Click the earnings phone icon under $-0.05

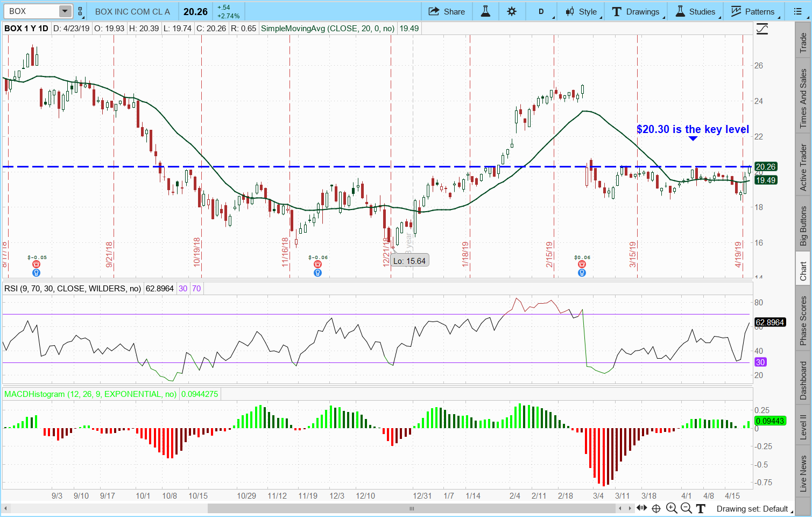click(36, 264)
